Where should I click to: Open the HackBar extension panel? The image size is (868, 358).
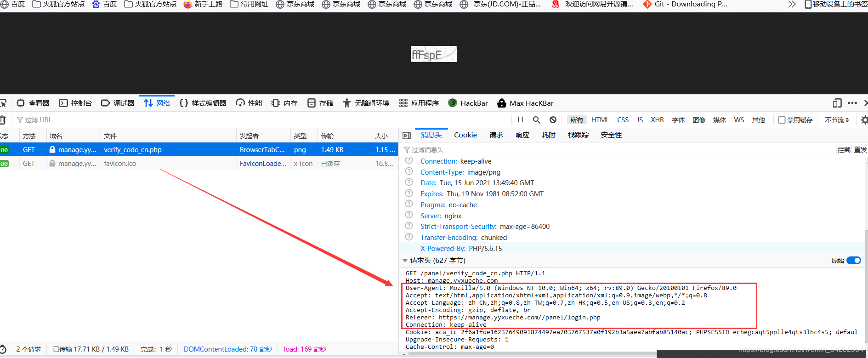[x=468, y=103]
